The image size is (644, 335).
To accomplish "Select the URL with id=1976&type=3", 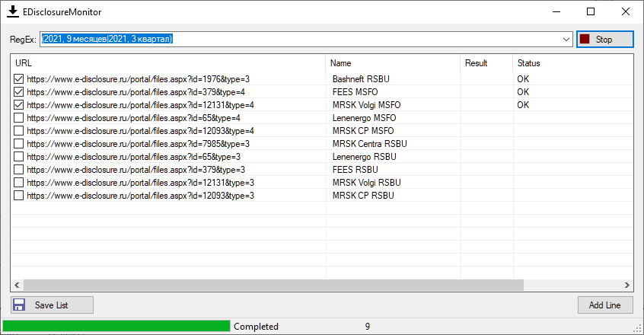I will click(x=138, y=79).
